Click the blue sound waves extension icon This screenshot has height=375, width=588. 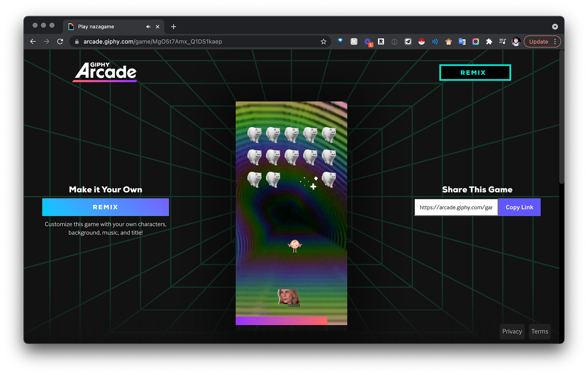(435, 42)
